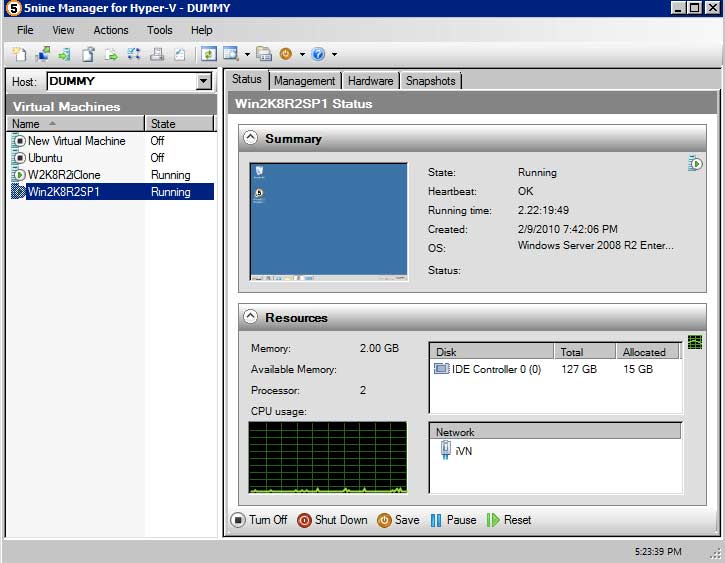Open the power options dropdown arrow
This screenshot has width=725, height=563.
click(x=302, y=55)
